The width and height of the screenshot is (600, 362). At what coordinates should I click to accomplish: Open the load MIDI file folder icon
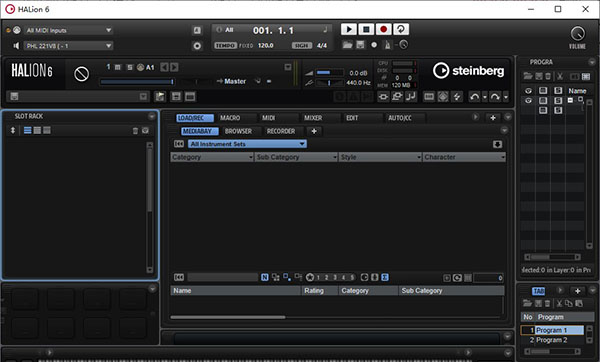click(347, 45)
